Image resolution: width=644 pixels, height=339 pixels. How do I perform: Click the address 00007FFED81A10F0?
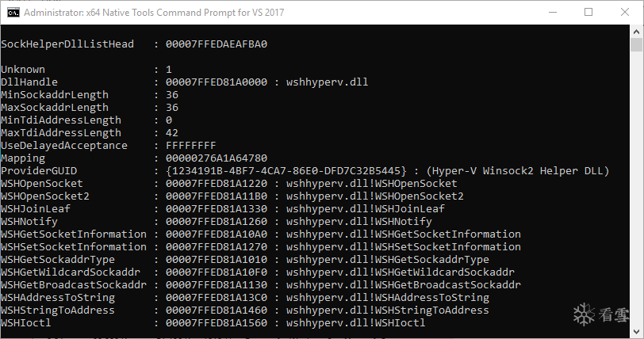(217, 272)
